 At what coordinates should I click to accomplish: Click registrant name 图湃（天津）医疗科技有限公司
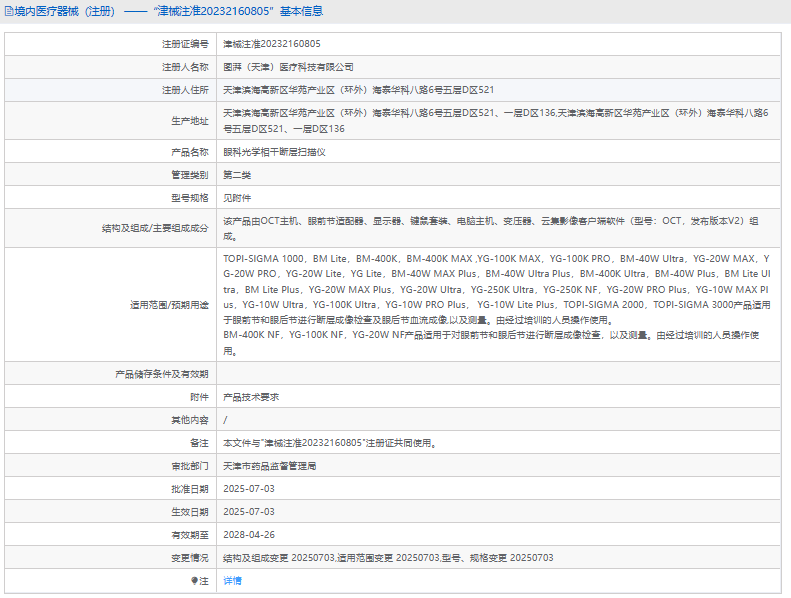[288, 67]
